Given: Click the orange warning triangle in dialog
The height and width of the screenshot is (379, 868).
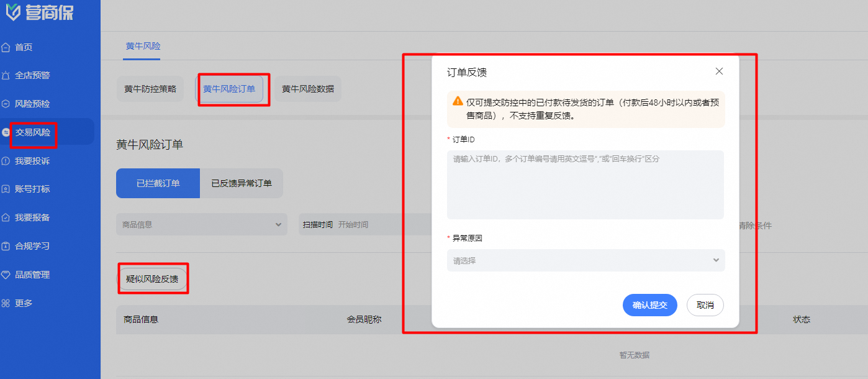Looking at the screenshot, I should point(458,101).
